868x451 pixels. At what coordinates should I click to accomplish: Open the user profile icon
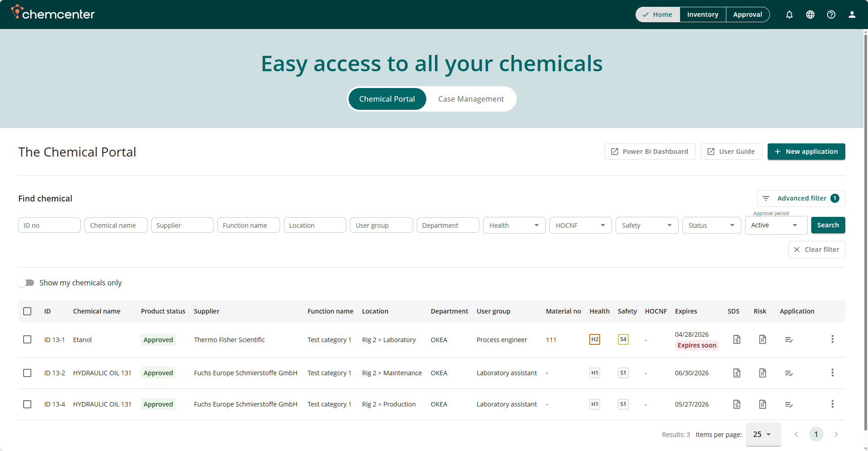(x=852, y=15)
